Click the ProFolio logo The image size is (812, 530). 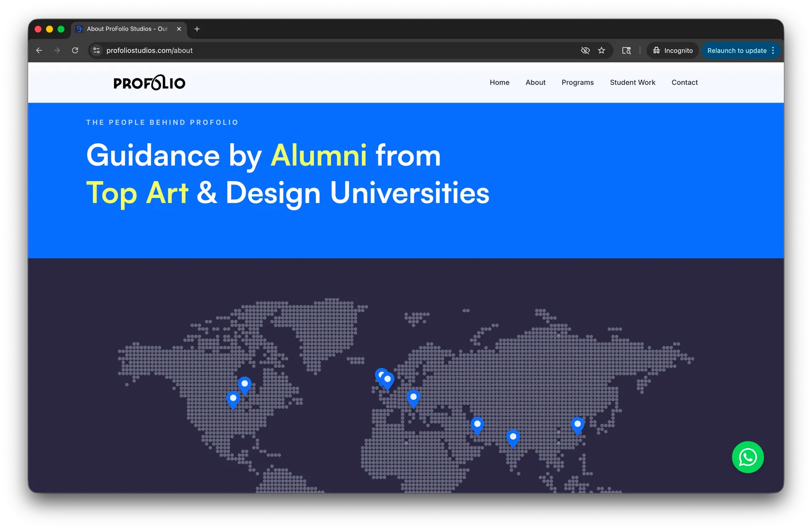(x=149, y=83)
